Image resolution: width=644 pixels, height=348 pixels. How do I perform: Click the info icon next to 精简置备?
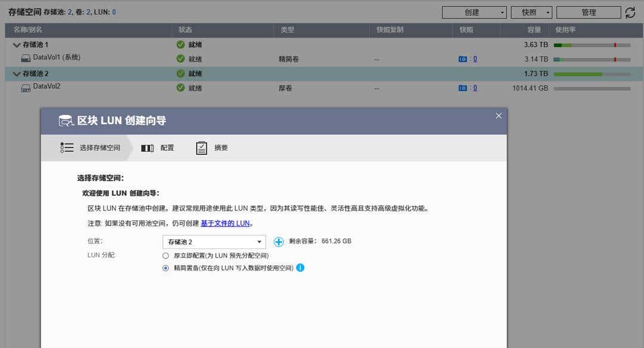[301, 268]
